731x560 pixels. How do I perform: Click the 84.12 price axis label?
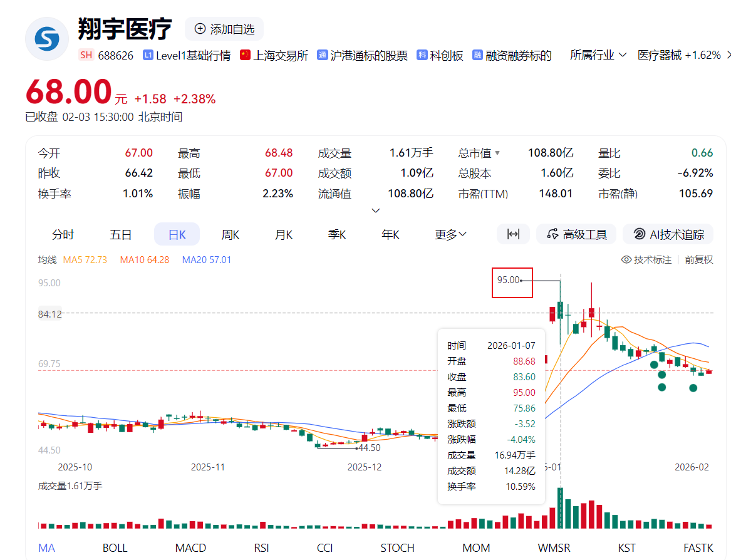coord(50,314)
